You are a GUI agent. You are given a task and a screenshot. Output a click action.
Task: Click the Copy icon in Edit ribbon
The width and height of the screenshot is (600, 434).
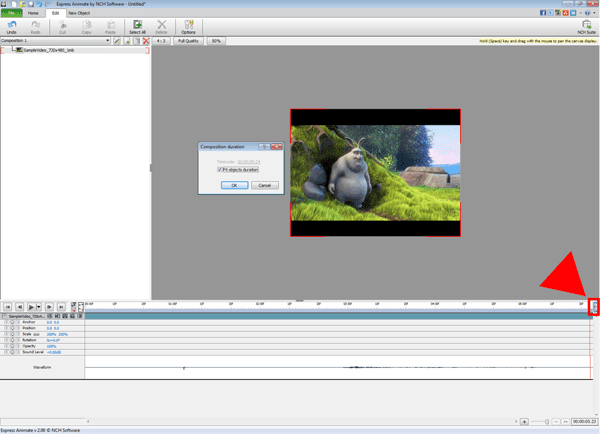pyautogui.click(x=86, y=24)
